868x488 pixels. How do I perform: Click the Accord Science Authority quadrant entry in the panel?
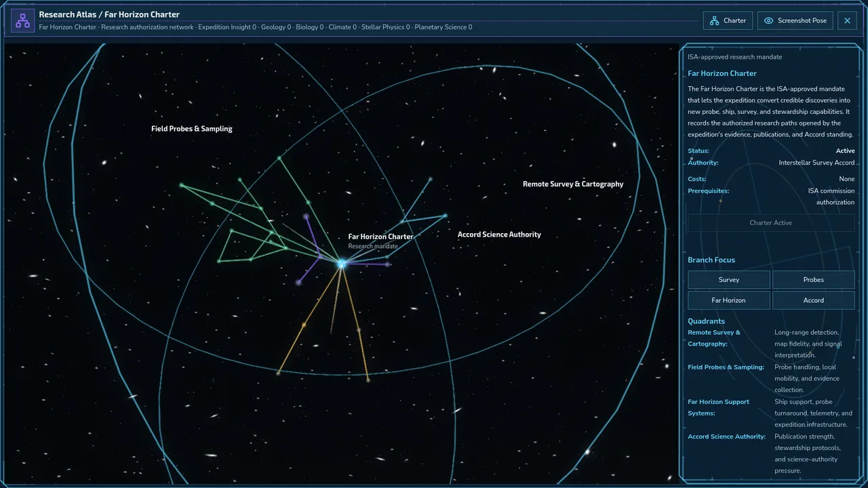click(x=771, y=453)
